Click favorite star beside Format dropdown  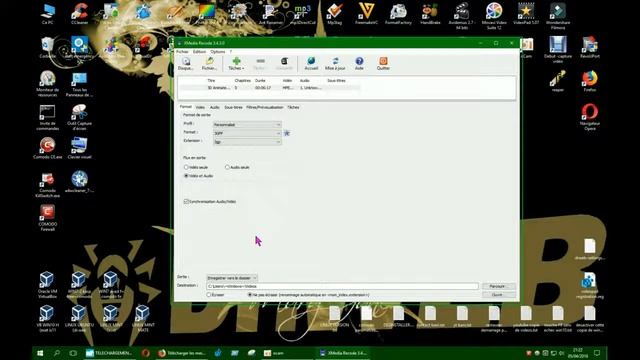[x=287, y=133]
